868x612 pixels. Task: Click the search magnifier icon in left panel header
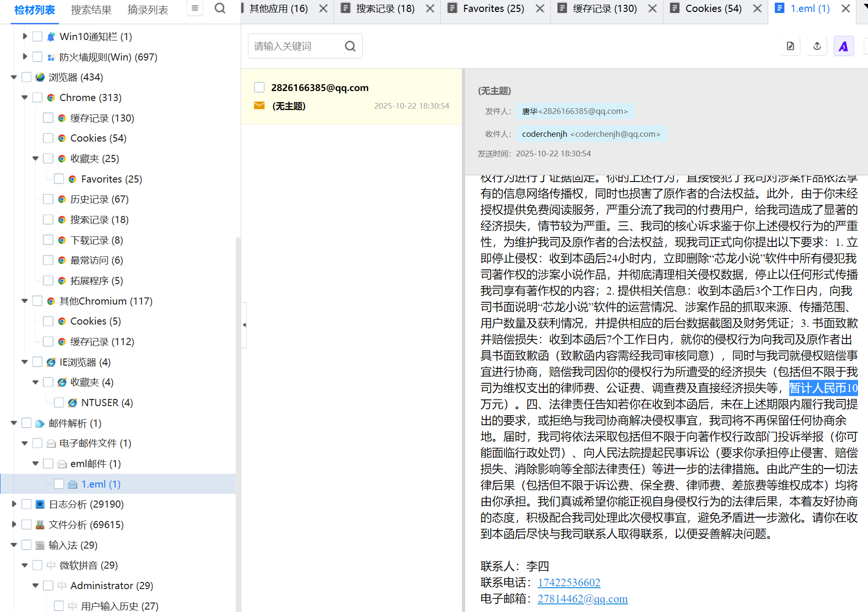coord(220,9)
